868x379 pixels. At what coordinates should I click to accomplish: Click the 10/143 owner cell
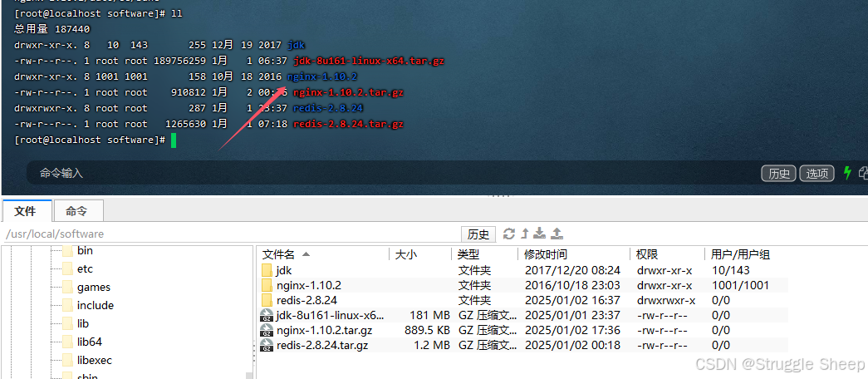tap(731, 270)
